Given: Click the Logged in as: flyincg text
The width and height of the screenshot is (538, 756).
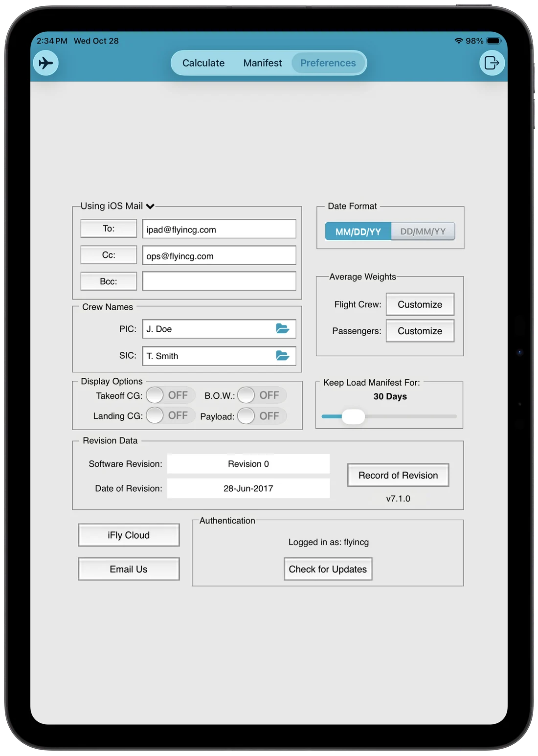Looking at the screenshot, I should [329, 542].
